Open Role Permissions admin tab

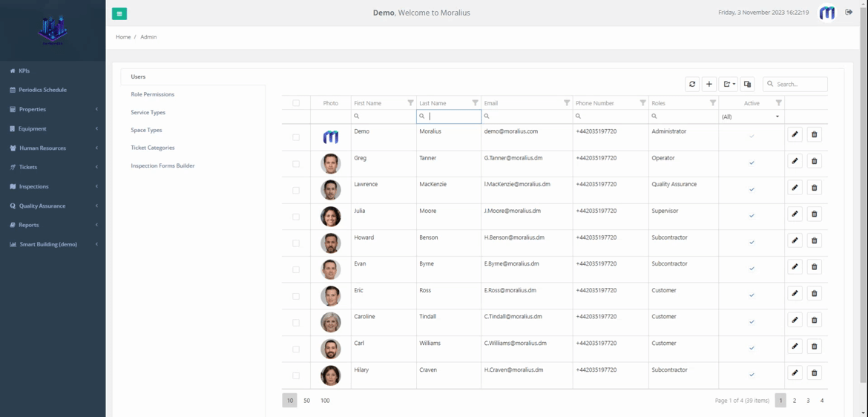[x=152, y=94]
